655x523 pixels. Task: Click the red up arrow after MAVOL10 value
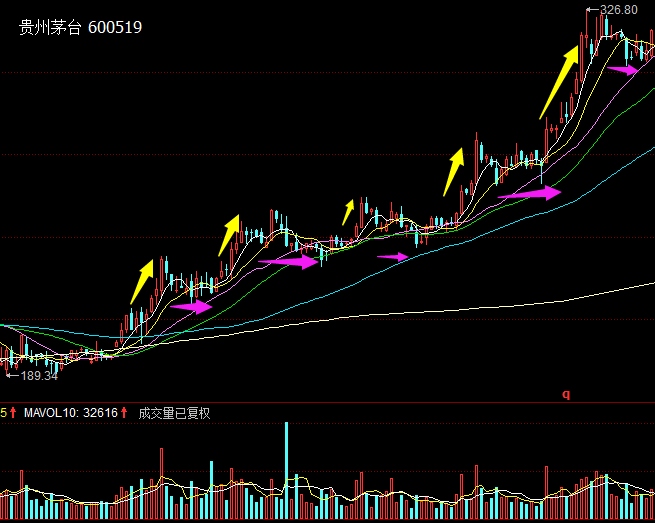[125, 412]
